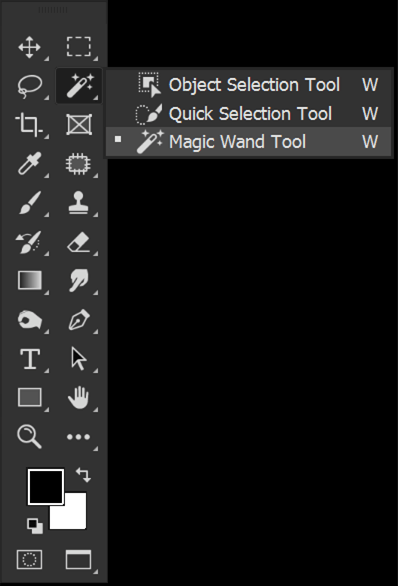The height and width of the screenshot is (586, 398).
Task: Select the Rectangular Marquee tool
Action: [x=79, y=47]
